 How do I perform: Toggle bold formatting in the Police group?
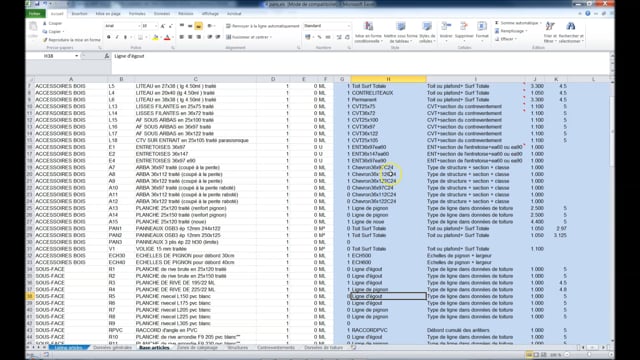[x=109, y=37]
